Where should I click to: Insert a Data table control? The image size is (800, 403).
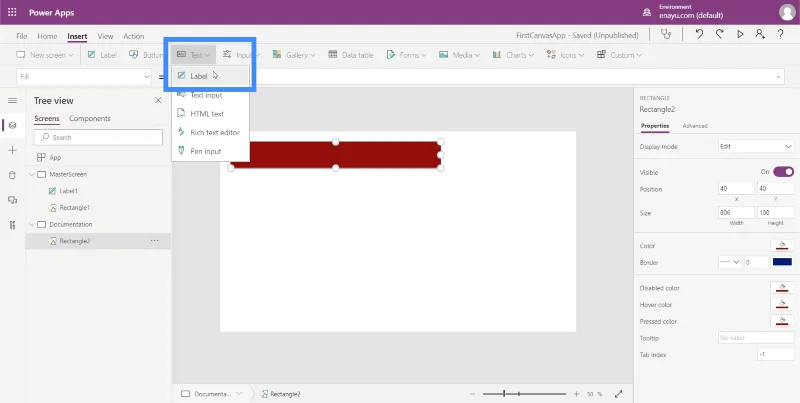point(351,55)
